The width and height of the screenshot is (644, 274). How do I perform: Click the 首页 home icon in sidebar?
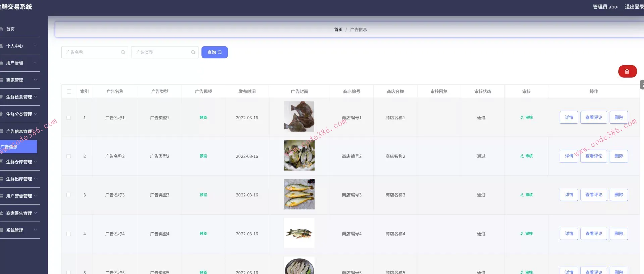pos(1,29)
